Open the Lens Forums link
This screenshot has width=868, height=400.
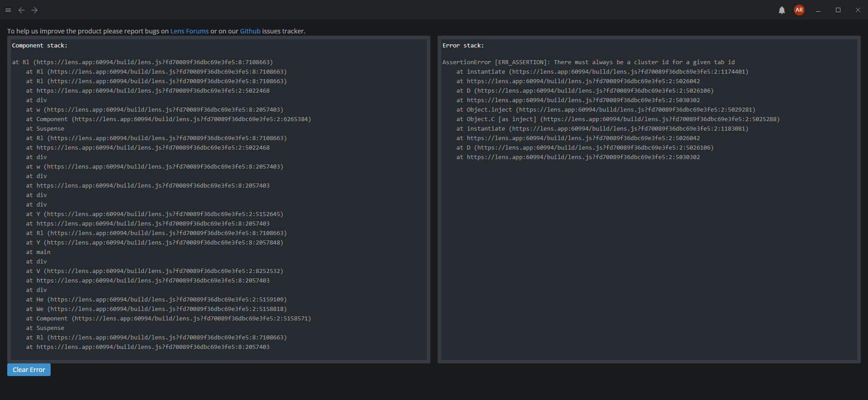[189, 31]
